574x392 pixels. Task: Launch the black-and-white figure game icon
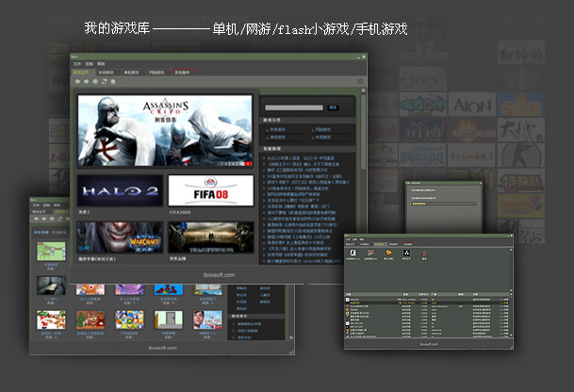353,253
